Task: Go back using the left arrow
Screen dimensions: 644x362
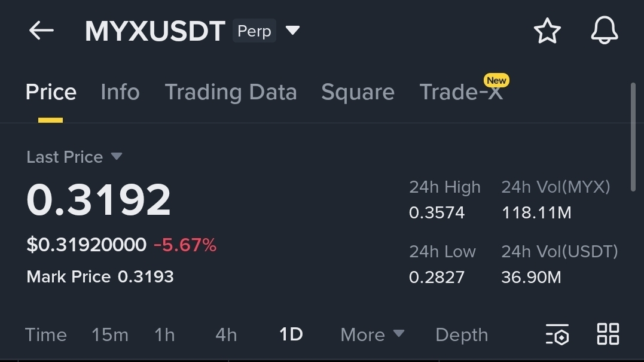Action: (x=41, y=31)
